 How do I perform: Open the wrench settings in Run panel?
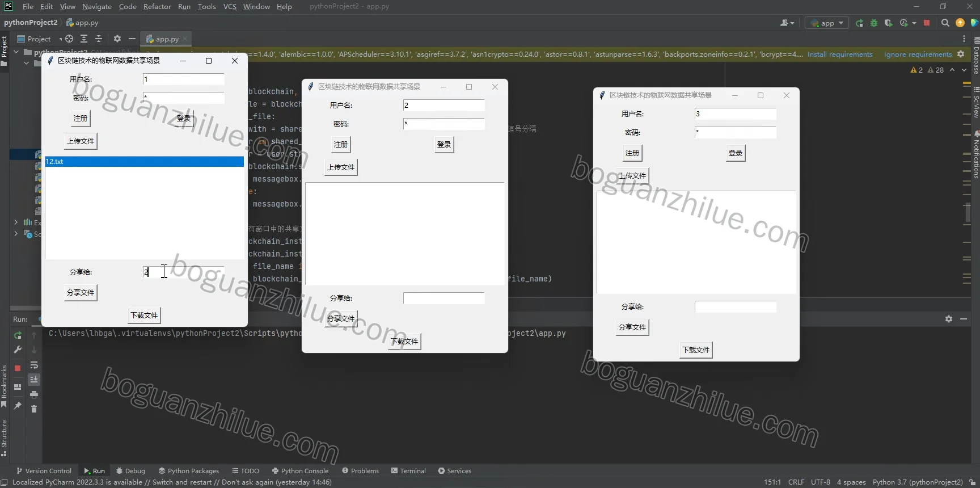coord(18,350)
